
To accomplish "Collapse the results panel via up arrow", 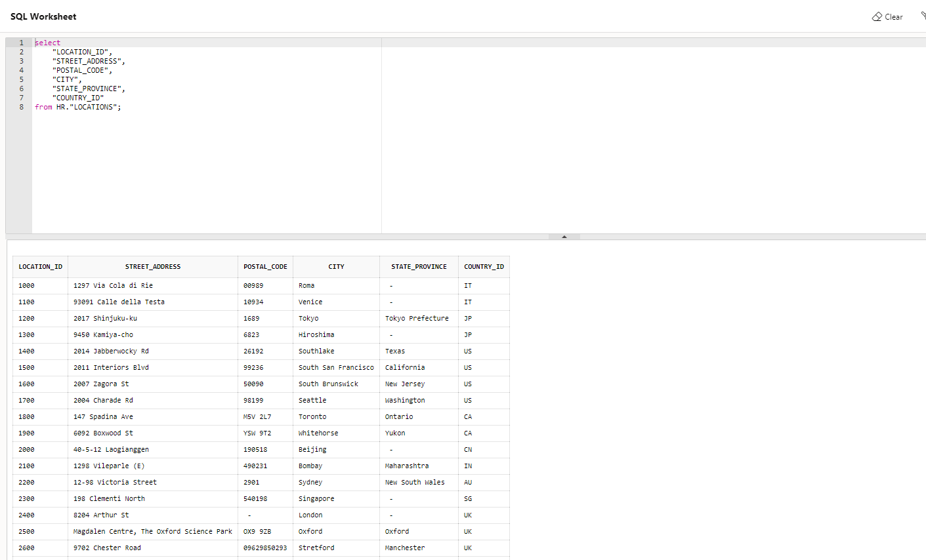I will (563, 237).
